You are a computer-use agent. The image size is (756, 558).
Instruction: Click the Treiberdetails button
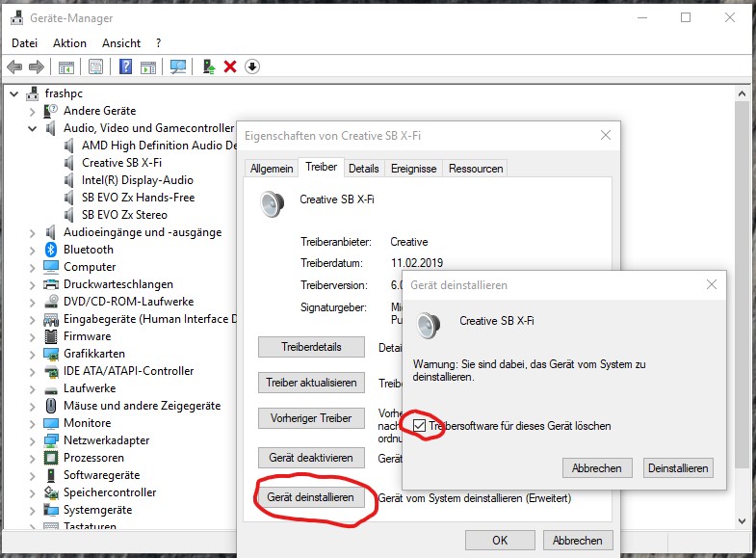click(311, 347)
